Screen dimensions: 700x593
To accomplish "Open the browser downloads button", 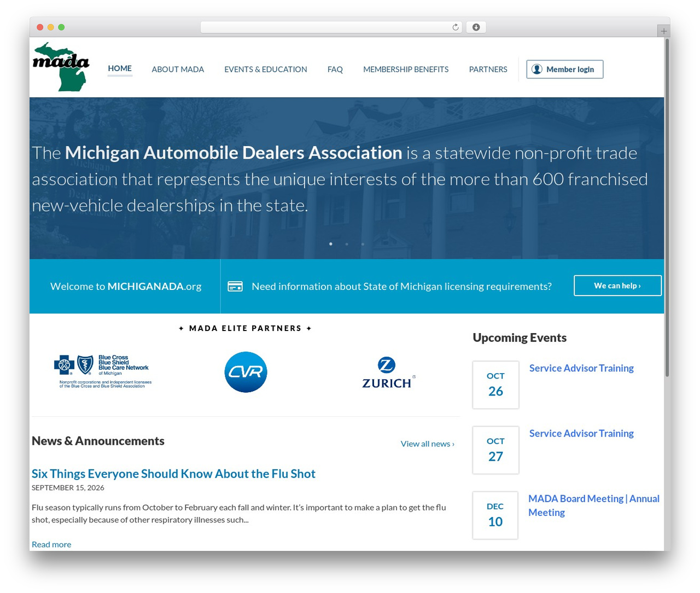I will [x=476, y=27].
